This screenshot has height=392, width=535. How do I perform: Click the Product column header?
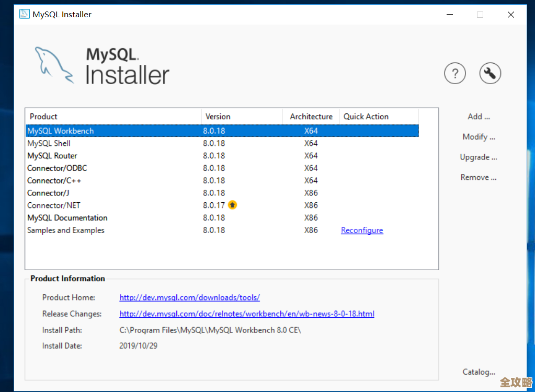click(43, 116)
